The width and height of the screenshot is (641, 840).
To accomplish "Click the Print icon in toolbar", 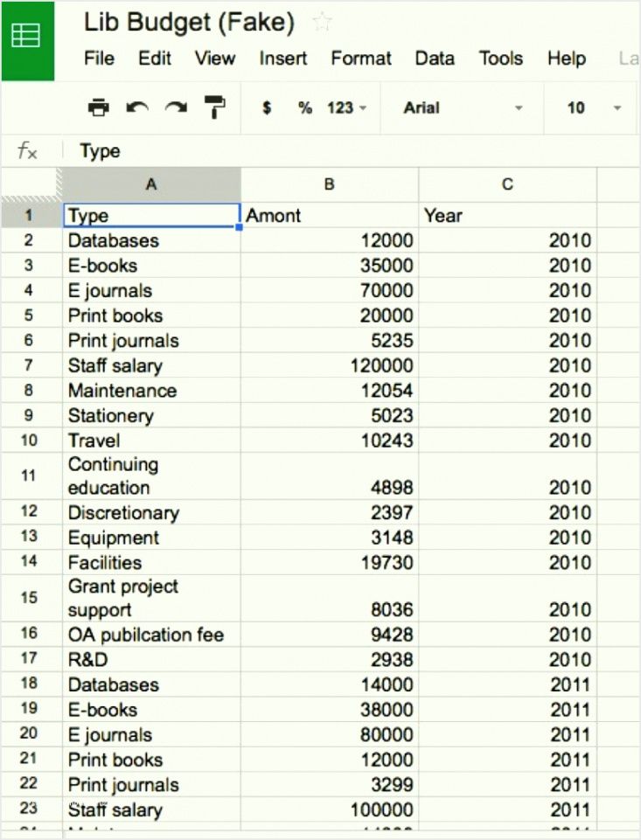I will tap(99, 108).
